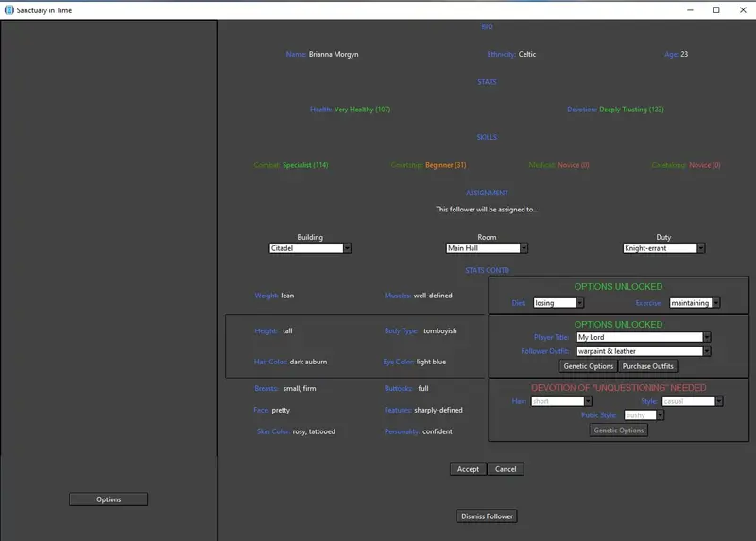The height and width of the screenshot is (541, 756).
Task: Cancel the follower changes
Action: pyautogui.click(x=506, y=469)
